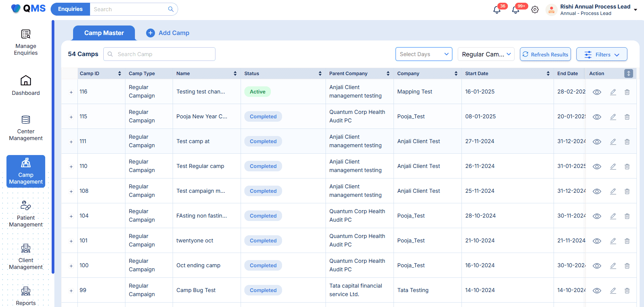Open the Dashboard from the sidebar
The width and height of the screenshot is (644, 307).
coord(25,85)
